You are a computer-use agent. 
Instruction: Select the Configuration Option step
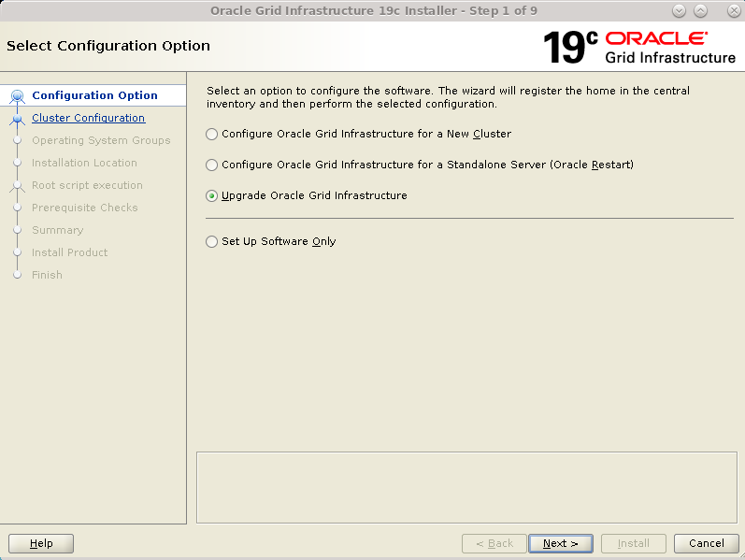click(x=94, y=95)
